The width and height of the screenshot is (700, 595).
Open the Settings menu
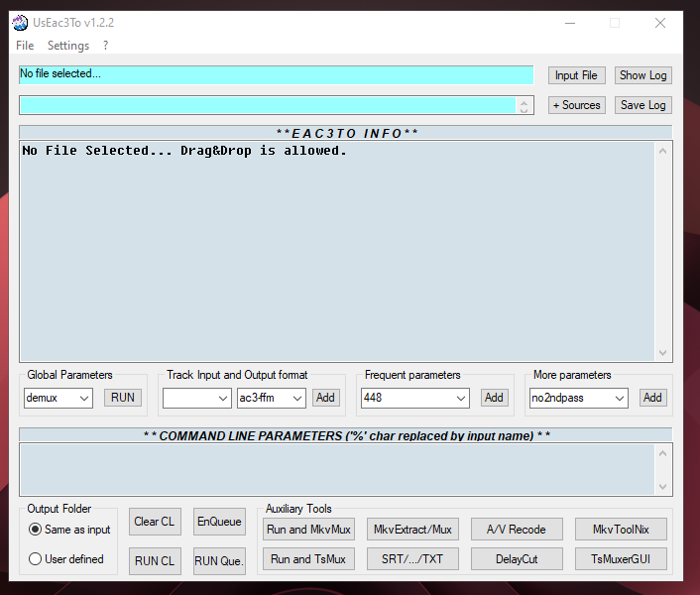pos(68,46)
